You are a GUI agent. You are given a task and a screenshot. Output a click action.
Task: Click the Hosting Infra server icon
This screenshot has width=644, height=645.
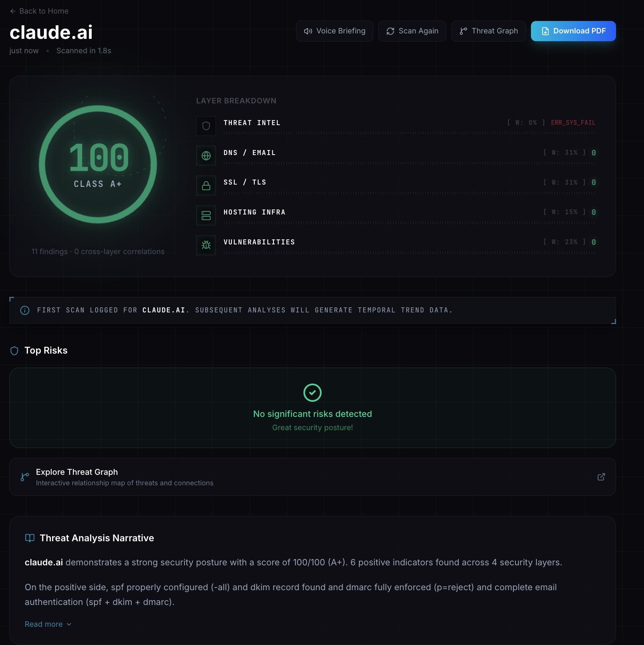tap(206, 216)
